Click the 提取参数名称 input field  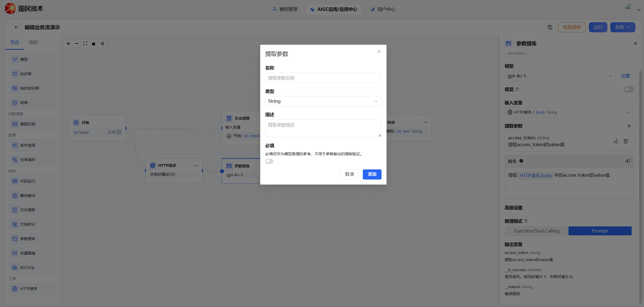click(323, 78)
